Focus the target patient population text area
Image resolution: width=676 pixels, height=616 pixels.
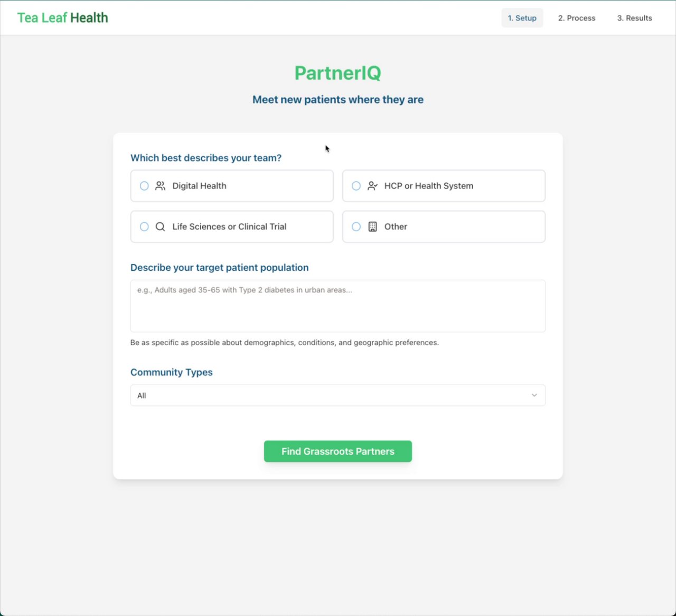[x=337, y=306]
